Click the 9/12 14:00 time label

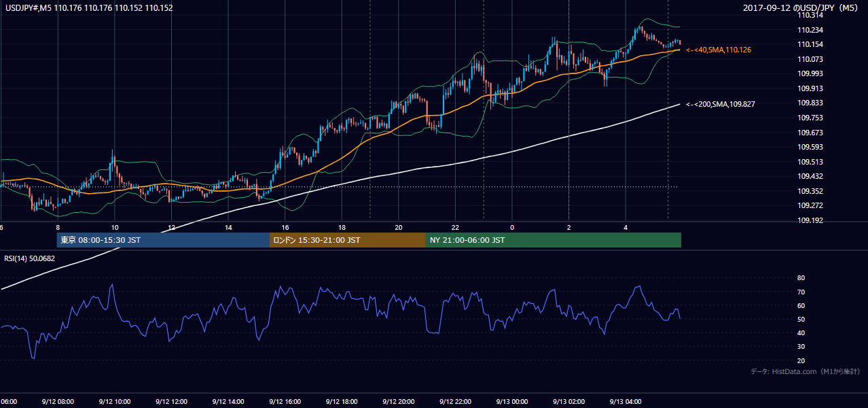tap(228, 401)
